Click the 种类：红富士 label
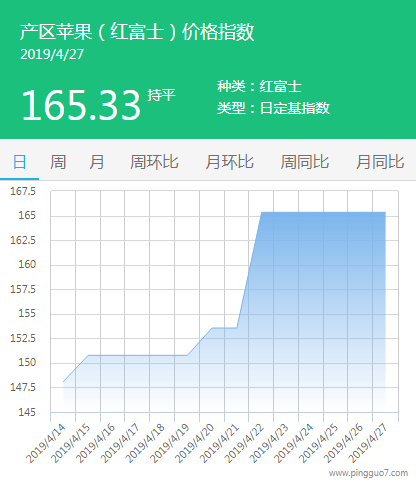This screenshot has width=416, height=485. pos(259,87)
